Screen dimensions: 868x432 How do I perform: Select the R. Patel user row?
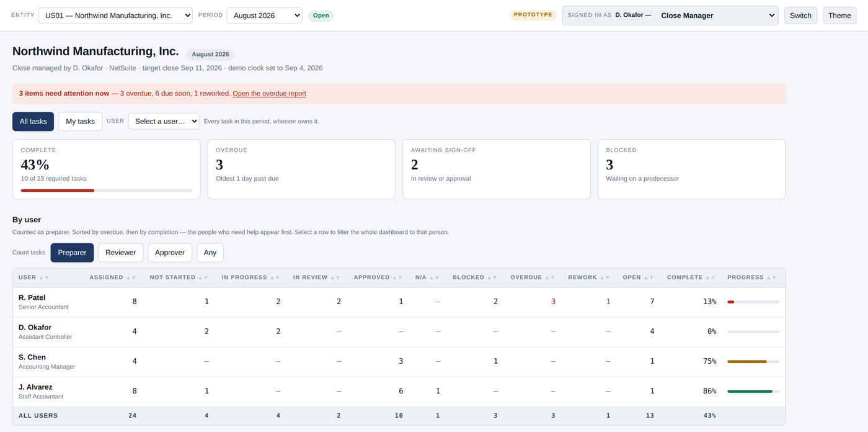click(x=399, y=302)
